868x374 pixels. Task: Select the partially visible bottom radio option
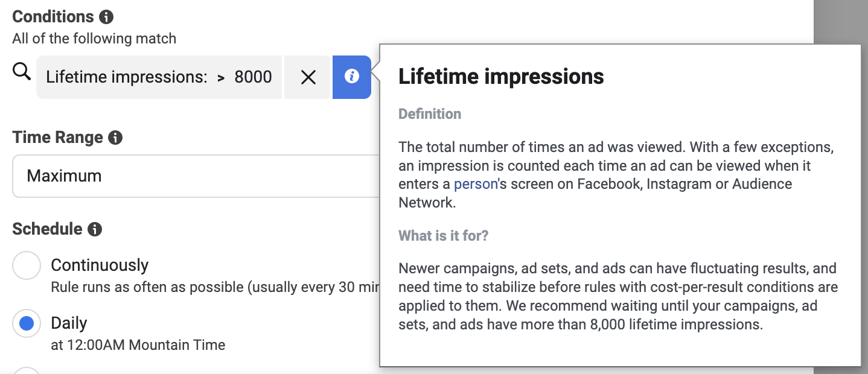(27, 370)
